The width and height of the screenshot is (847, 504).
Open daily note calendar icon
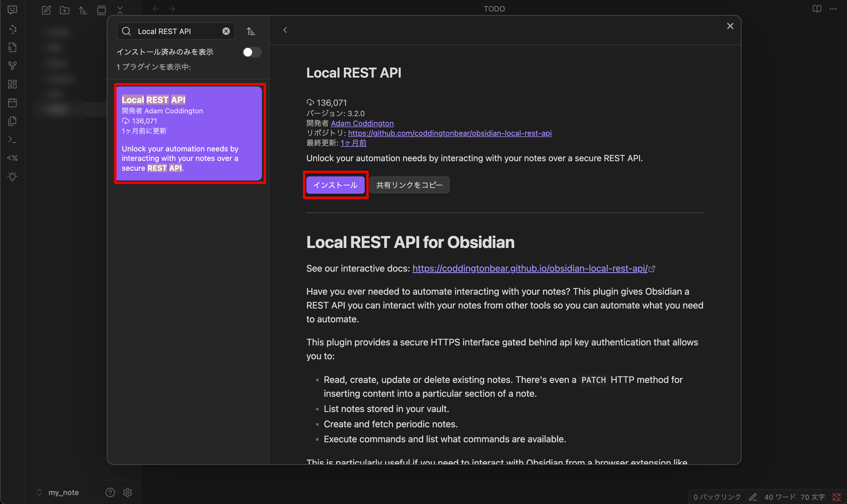coord(13,103)
